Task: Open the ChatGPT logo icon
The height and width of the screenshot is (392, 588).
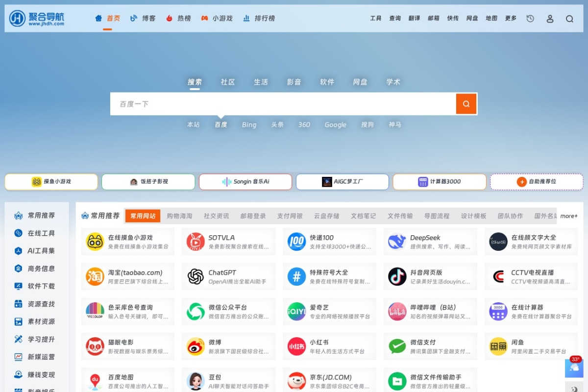Action: point(196,276)
